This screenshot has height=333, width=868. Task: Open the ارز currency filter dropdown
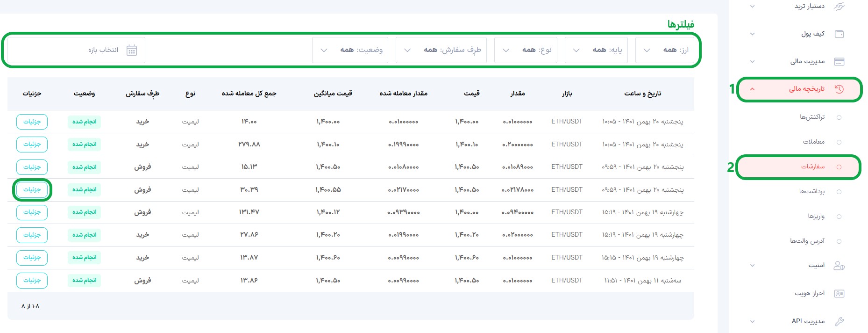click(665, 50)
